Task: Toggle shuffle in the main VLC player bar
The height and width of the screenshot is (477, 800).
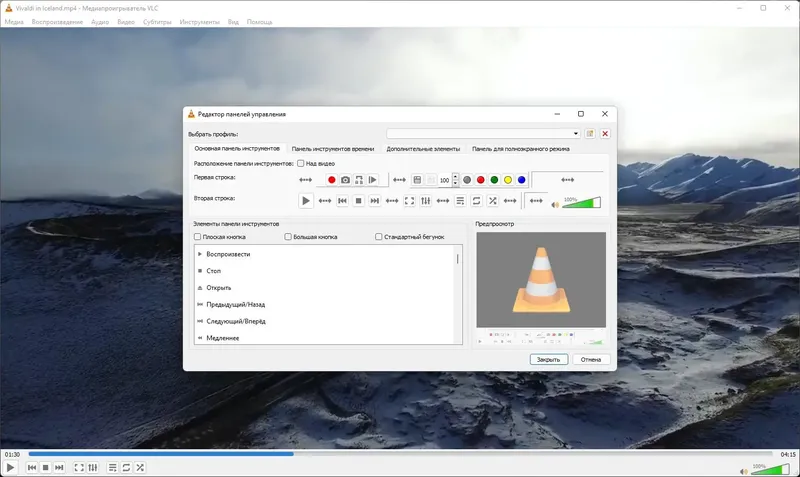Action: coord(140,467)
